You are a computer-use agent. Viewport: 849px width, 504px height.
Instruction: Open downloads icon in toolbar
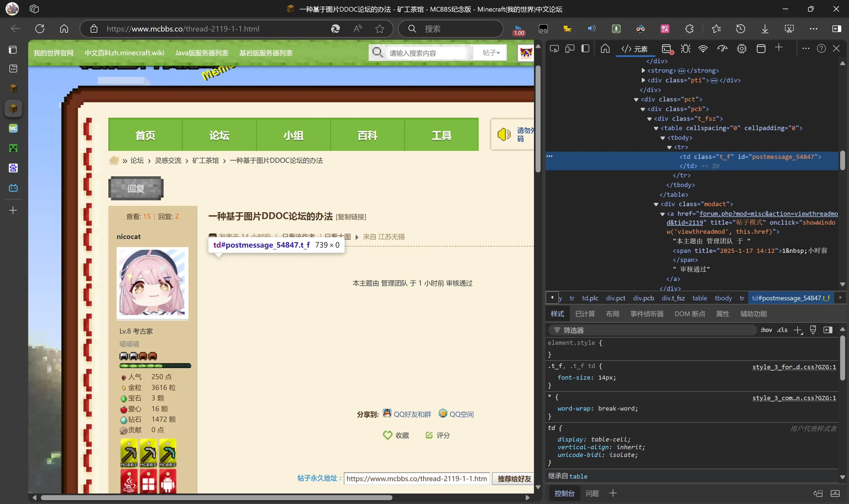(x=765, y=29)
